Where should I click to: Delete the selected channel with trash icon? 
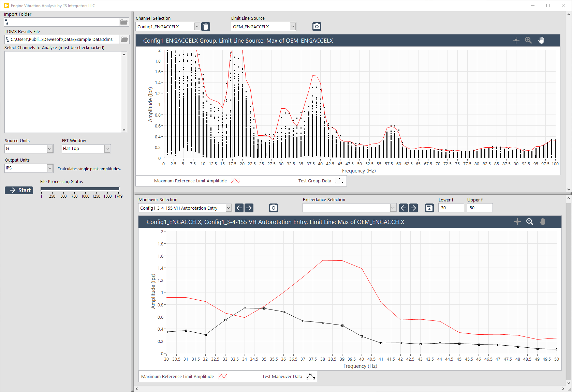tap(206, 27)
